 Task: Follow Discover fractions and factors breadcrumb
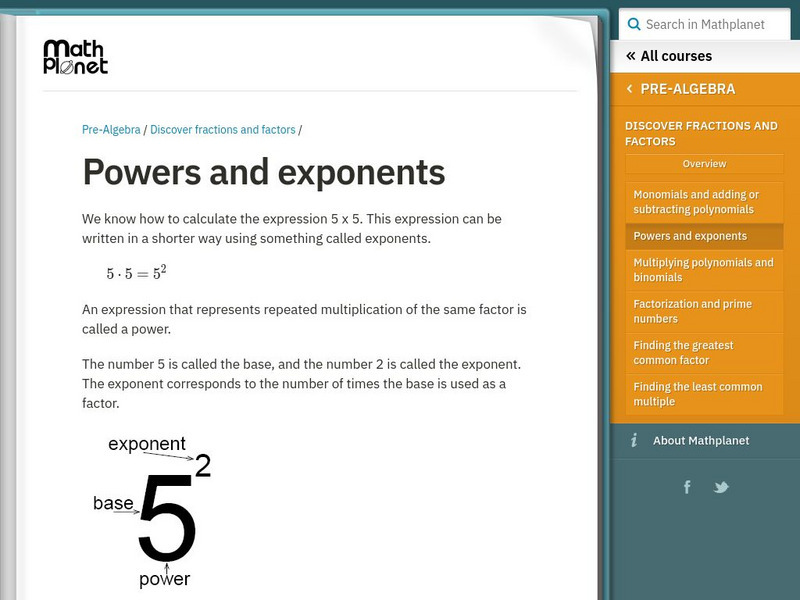[222, 130]
